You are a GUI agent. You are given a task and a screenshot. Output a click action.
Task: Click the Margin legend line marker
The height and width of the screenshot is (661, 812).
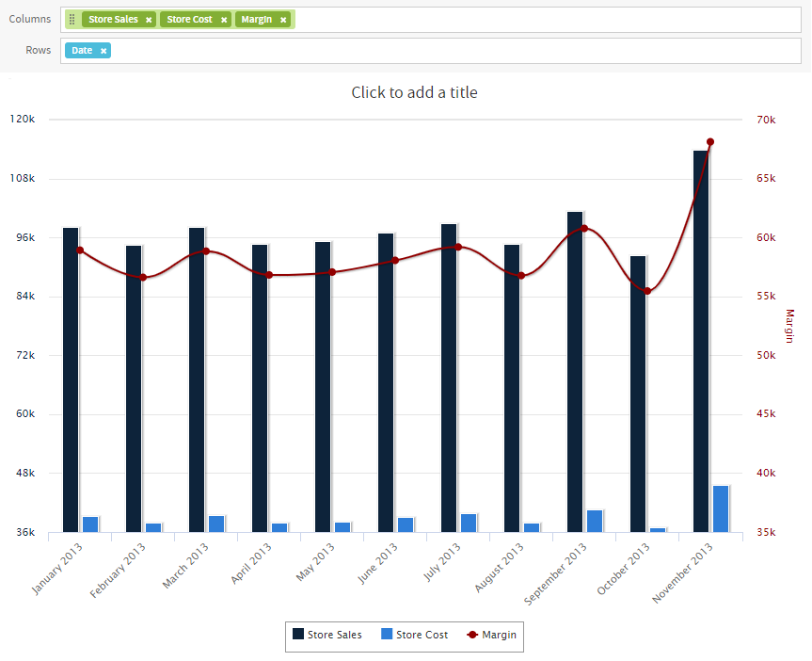click(x=472, y=635)
